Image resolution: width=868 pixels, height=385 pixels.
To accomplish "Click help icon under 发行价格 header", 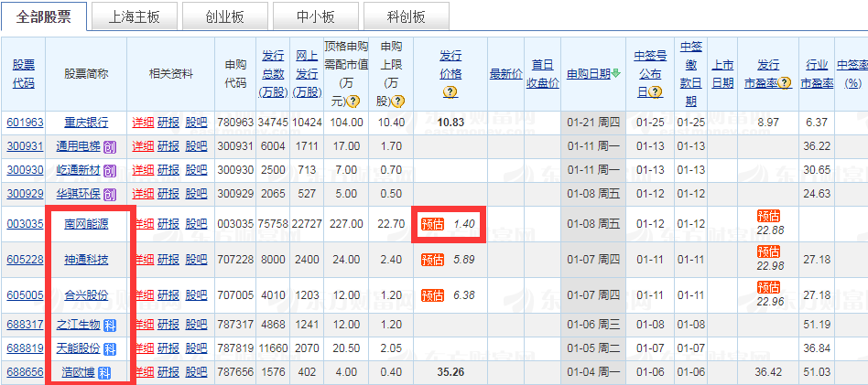I will (450, 92).
